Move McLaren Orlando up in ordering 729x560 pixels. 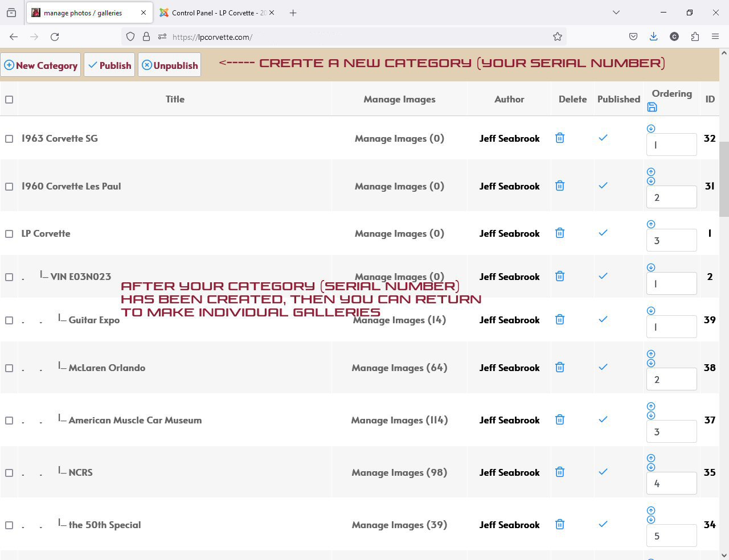[x=651, y=354]
